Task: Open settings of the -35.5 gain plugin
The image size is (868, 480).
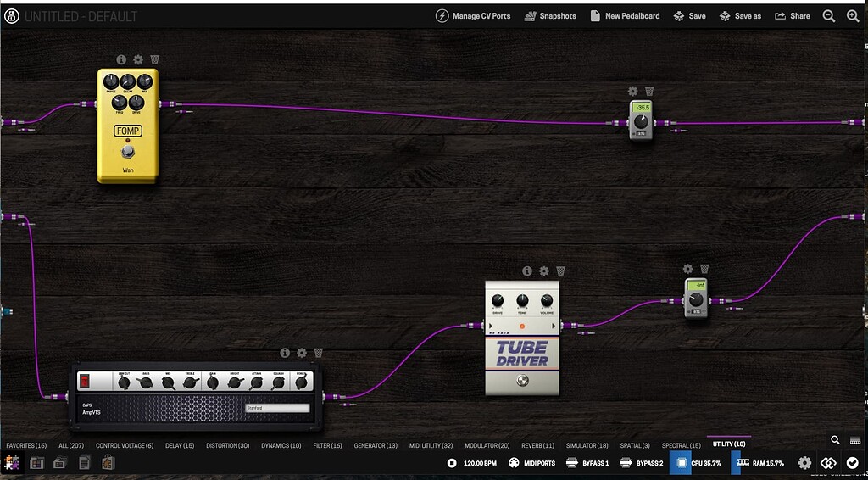Action: pos(632,92)
